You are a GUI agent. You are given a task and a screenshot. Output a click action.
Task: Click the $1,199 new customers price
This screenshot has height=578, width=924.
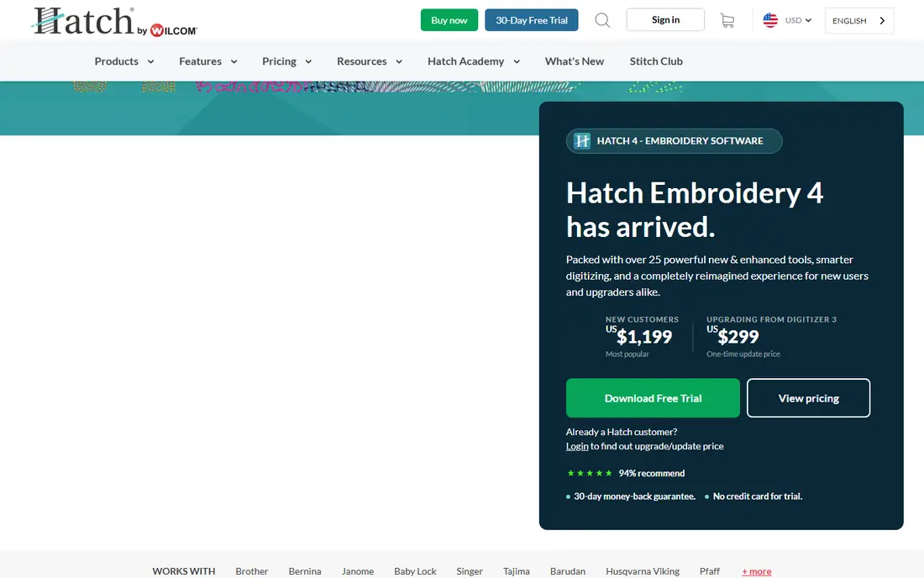pos(639,336)
